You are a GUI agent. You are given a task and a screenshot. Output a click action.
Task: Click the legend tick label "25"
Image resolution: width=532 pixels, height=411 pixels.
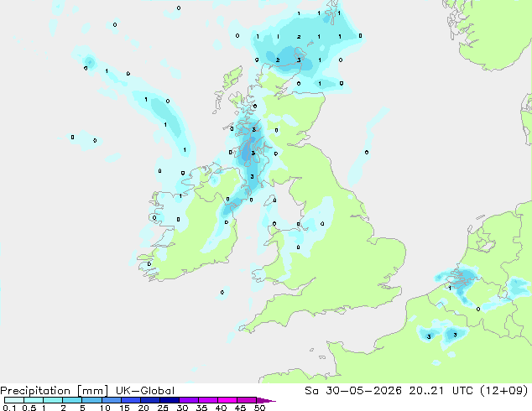[163, 408]
